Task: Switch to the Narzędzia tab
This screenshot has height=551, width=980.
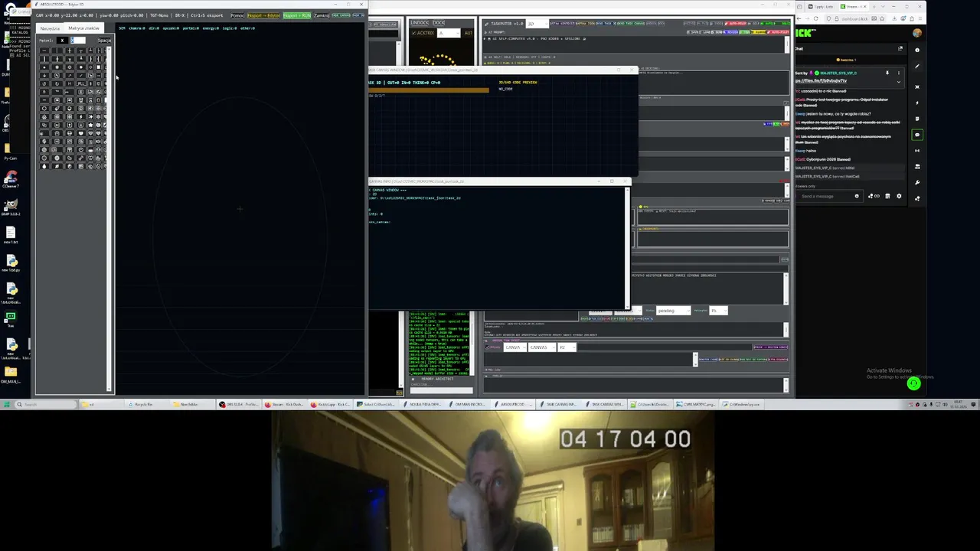Action: tap(50, 28)
